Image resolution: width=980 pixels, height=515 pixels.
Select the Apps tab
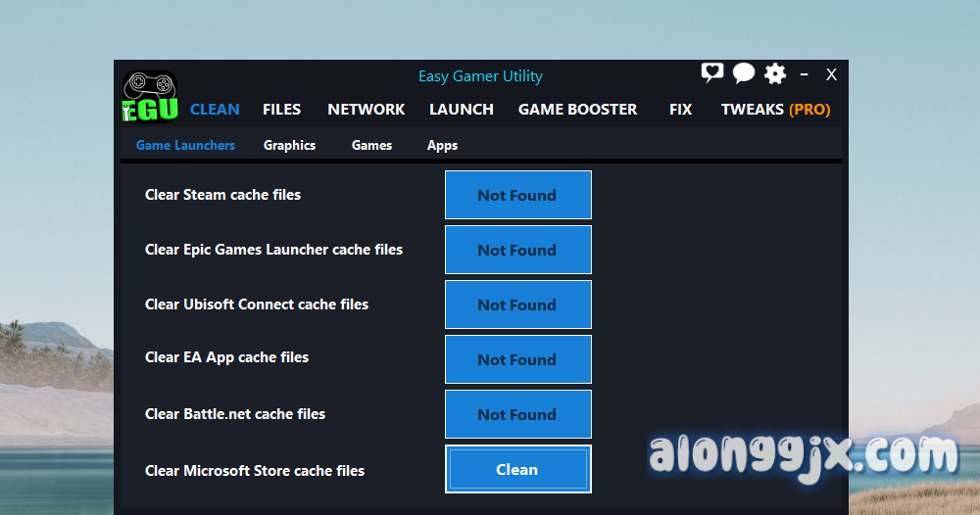tap(442, 145)
